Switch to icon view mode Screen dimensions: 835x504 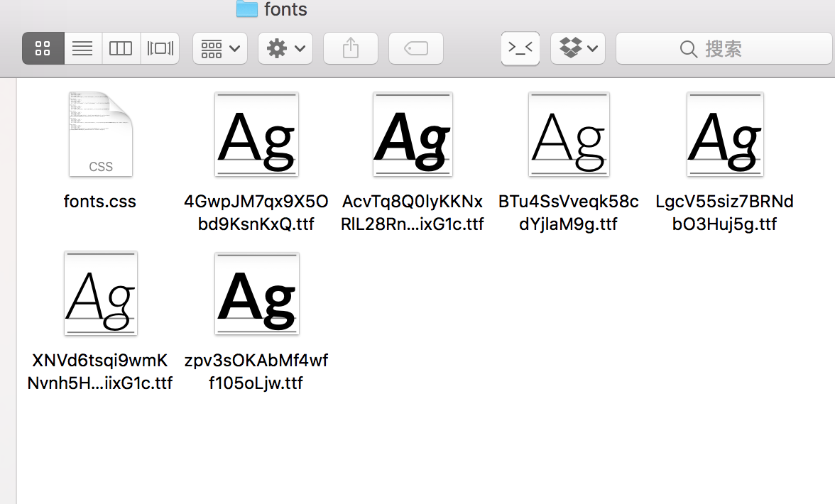pos(43,48)
